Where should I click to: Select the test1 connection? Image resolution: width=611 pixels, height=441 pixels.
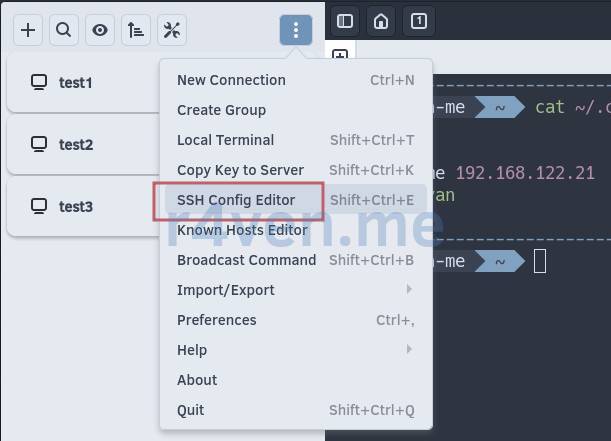point(76,83)
